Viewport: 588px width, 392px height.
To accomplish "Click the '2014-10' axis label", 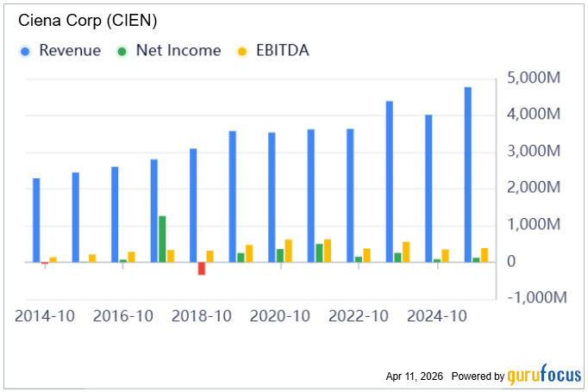I will pyautogui.click(x=45, y=316).
